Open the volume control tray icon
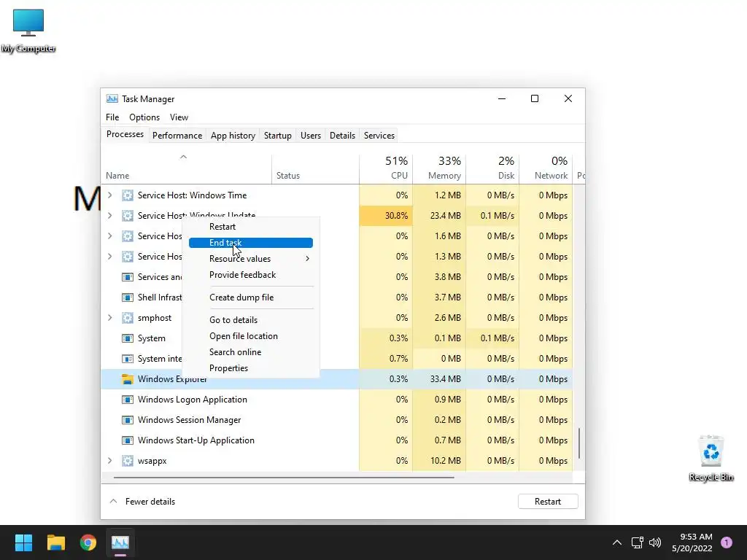The width and height of the screenshot is (747, 560). tap(656, 542)
